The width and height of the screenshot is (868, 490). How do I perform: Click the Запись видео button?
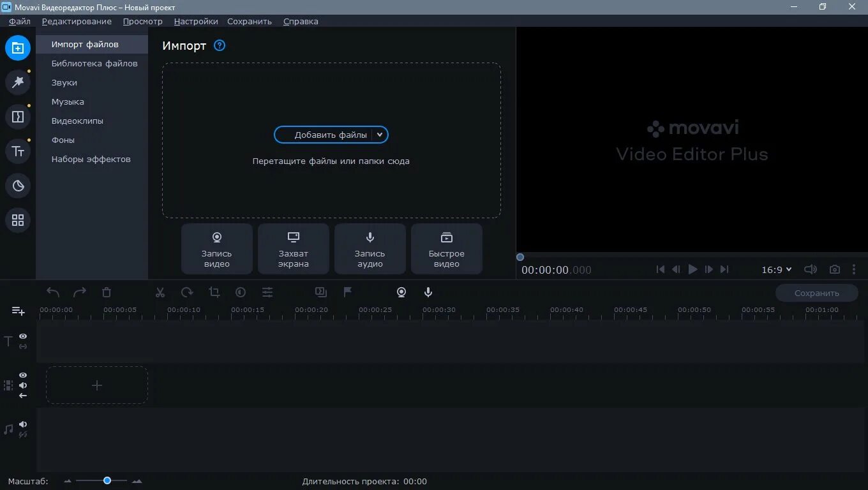click(x=217, y=249)
